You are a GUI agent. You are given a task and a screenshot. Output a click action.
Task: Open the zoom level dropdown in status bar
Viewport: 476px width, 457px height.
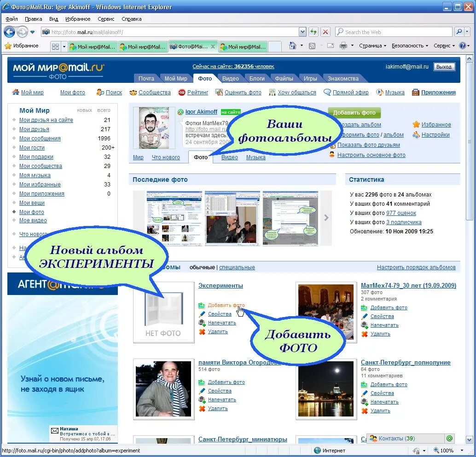point(462,451)
